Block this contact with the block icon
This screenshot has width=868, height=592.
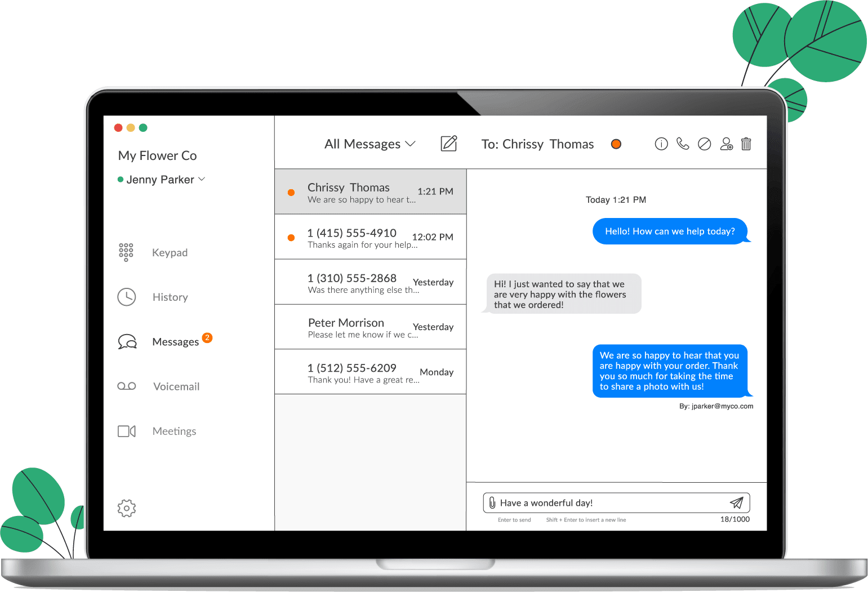point(704,144)
